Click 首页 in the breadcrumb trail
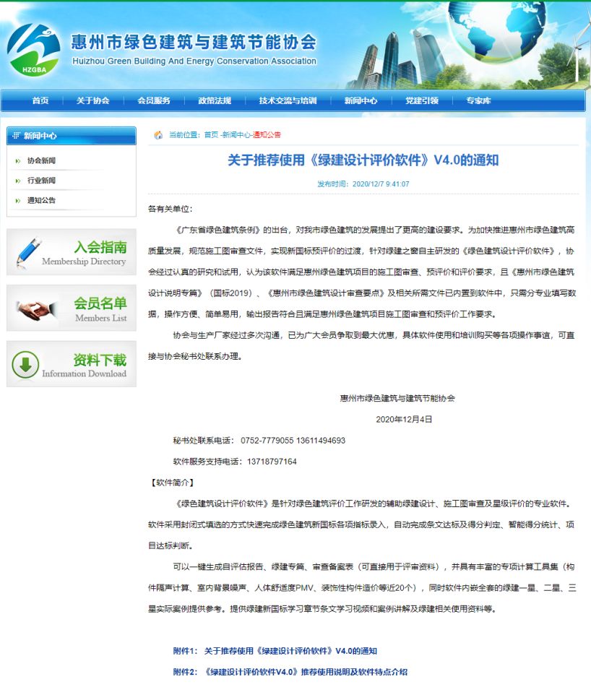 [x=211, y=135]
